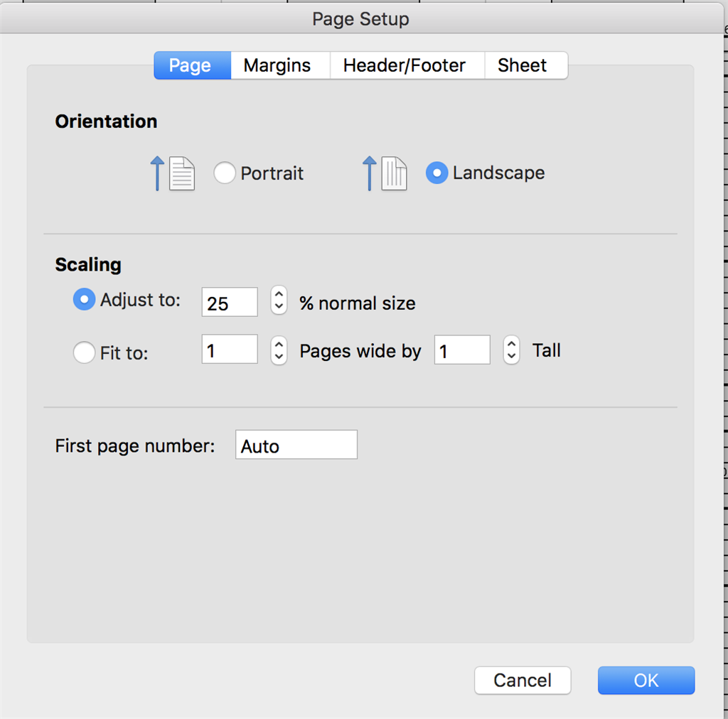Confirm page setup with OK
This screenshot has width=728, height=719.
[x=646, y=680]
